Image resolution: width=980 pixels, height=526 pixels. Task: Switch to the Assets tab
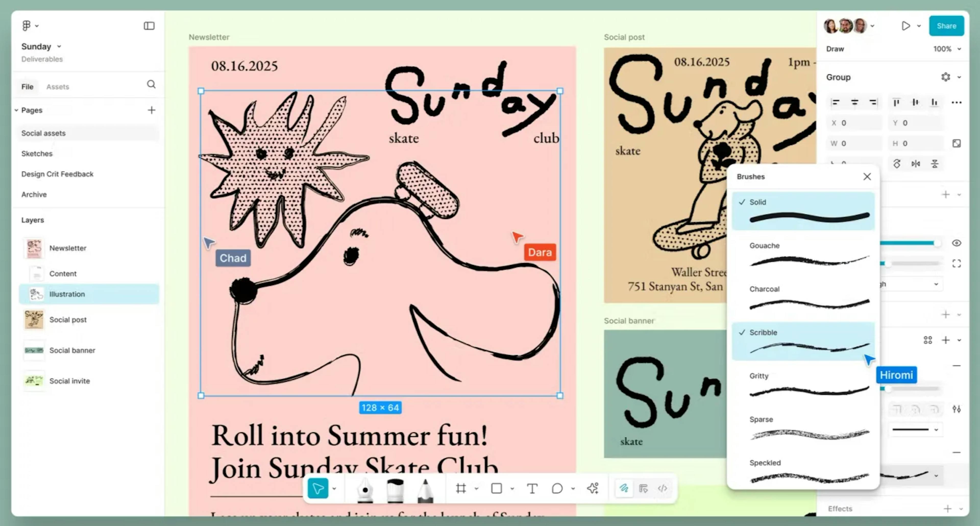[57, 87]
